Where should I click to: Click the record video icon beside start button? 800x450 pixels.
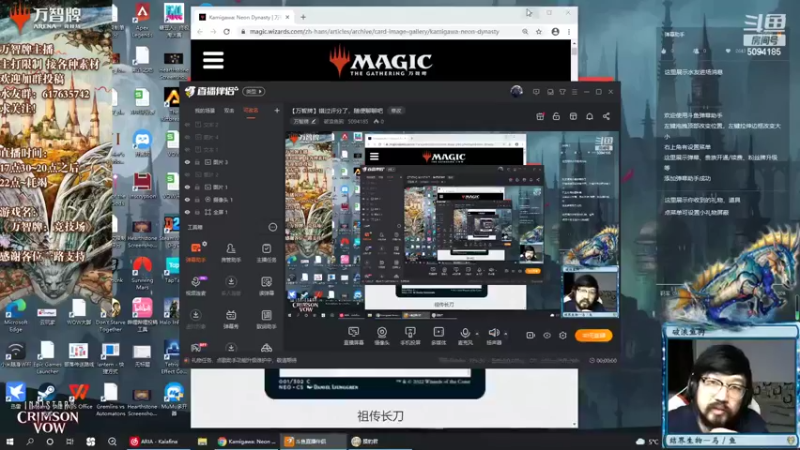coord(530,335)
